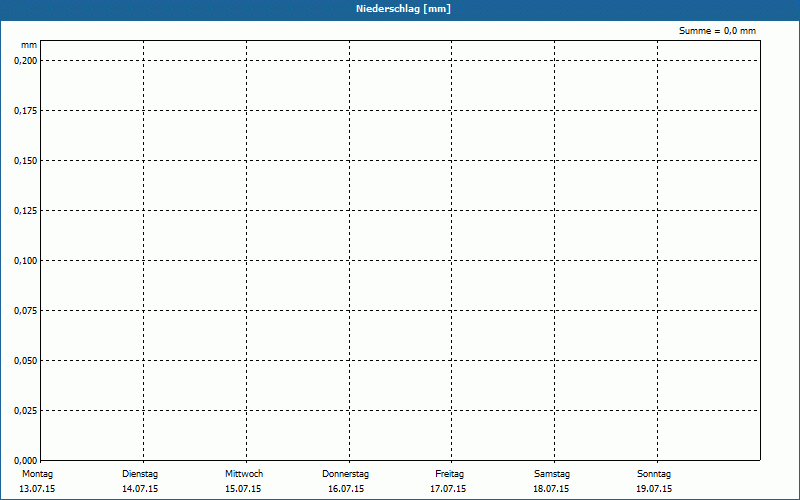Viewport: 800px width, 500px height.
Task: Click the 0,075 y-axis value
Action: 26,311
